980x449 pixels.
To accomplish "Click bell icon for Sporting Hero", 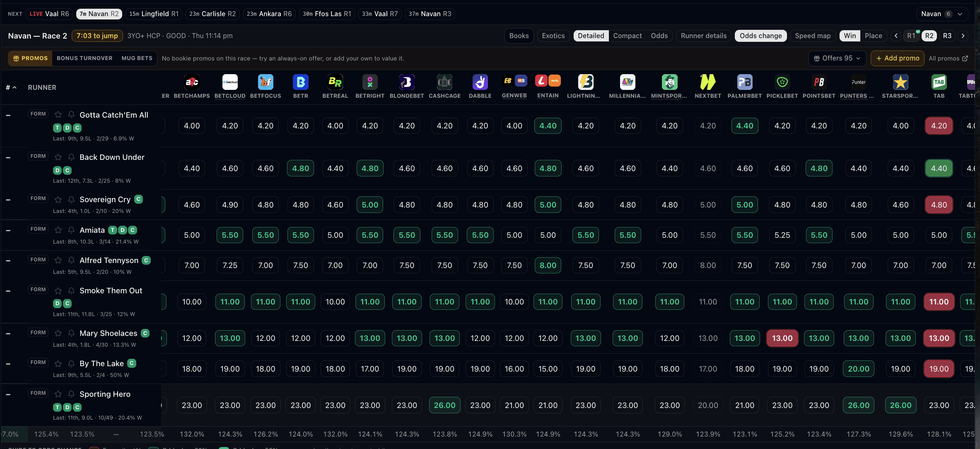I will pos(71,394).
